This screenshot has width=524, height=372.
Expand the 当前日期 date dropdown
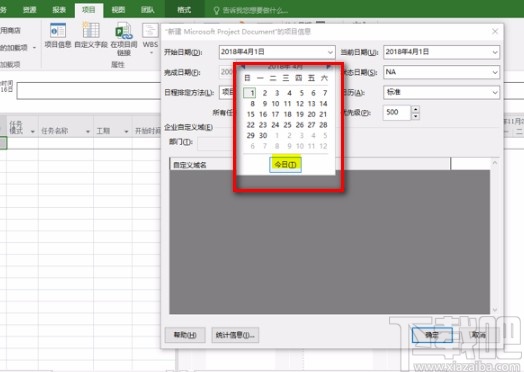tap(495, 52)
